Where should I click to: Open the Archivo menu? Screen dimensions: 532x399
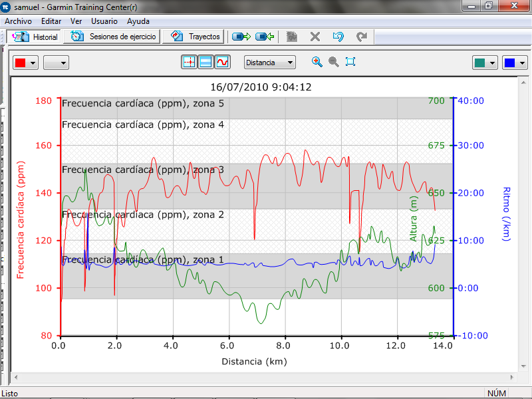18,21
